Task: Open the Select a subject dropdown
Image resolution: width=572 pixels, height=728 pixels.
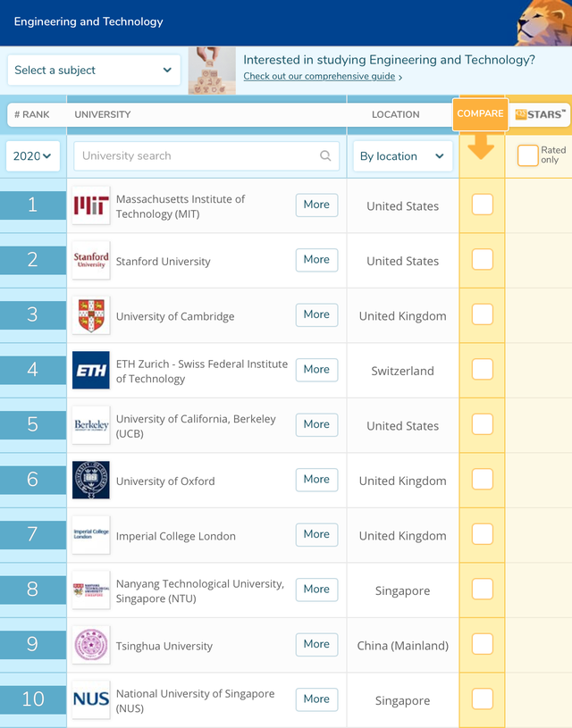Action: pos(94,70)
